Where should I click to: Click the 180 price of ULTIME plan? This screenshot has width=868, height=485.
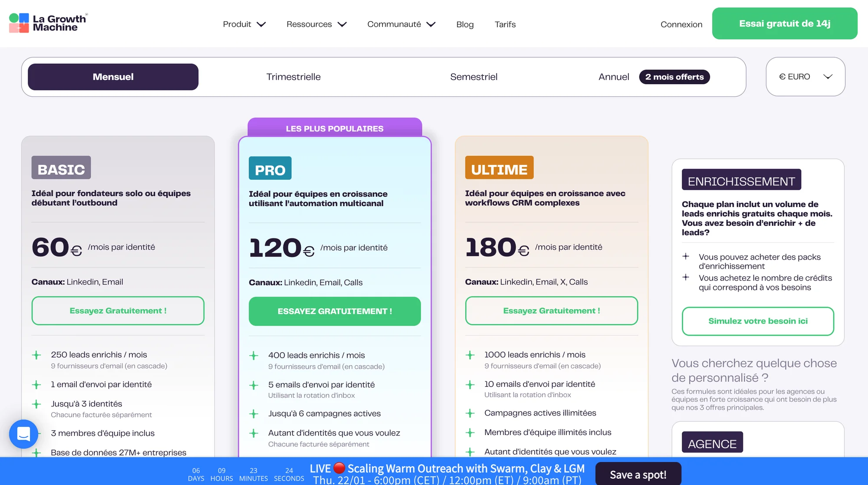click(490, 247)
